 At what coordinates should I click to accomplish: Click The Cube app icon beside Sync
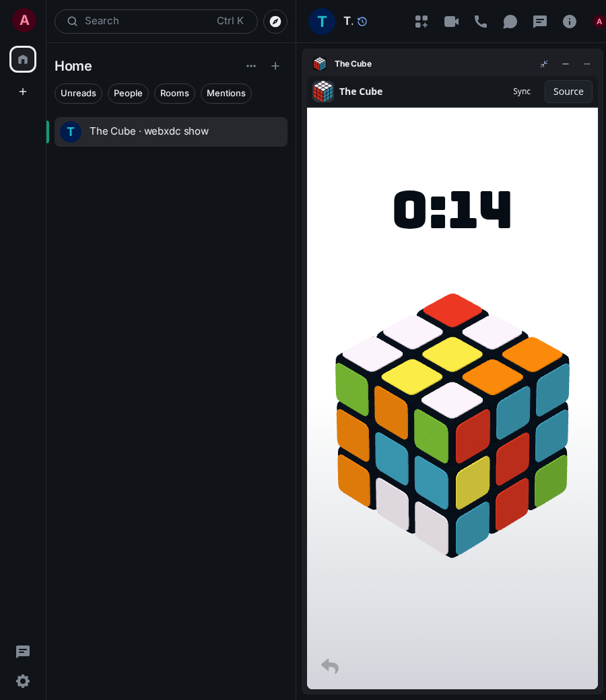click(x=323, y=92)
